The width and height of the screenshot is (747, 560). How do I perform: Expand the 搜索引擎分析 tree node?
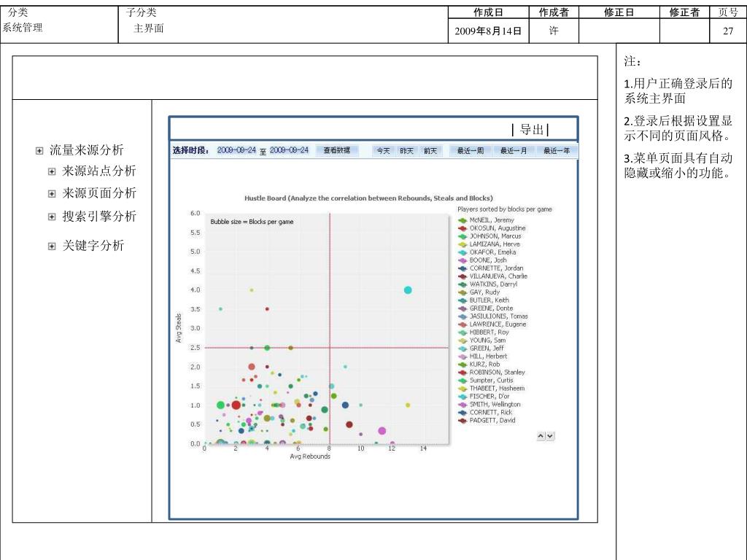pos(52,217)
